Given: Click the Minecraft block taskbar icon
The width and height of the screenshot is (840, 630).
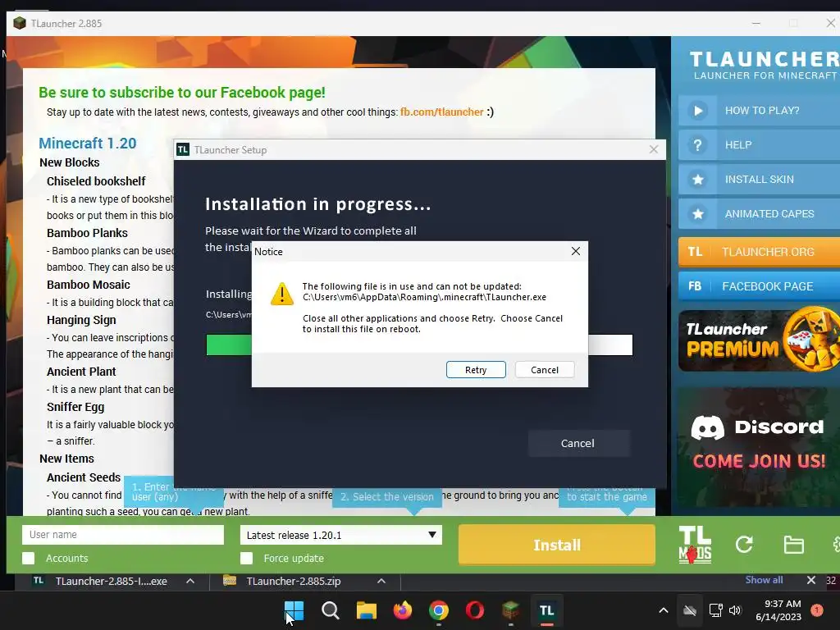Looking at the screenshot, I should (510, 610).
